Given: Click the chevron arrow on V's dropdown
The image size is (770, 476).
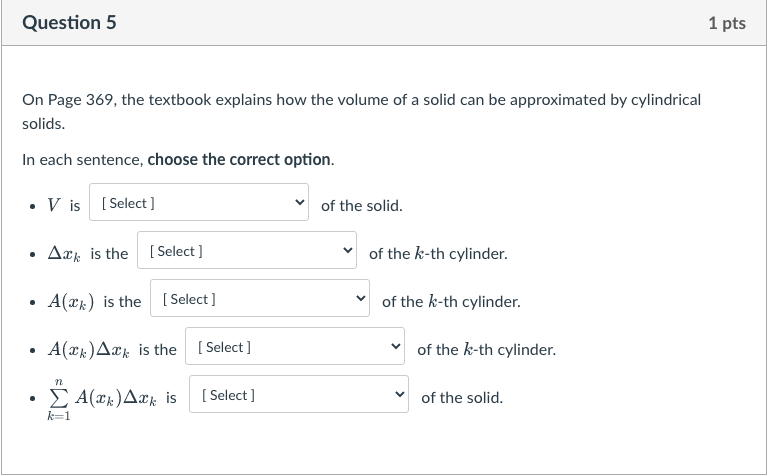Looking at the screenshot, I should [299, 204].
